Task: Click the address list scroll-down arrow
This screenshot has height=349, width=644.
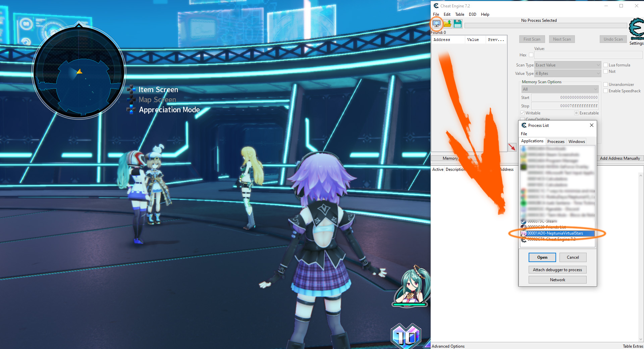Action: pyautogui.click(x=641, y=339)
